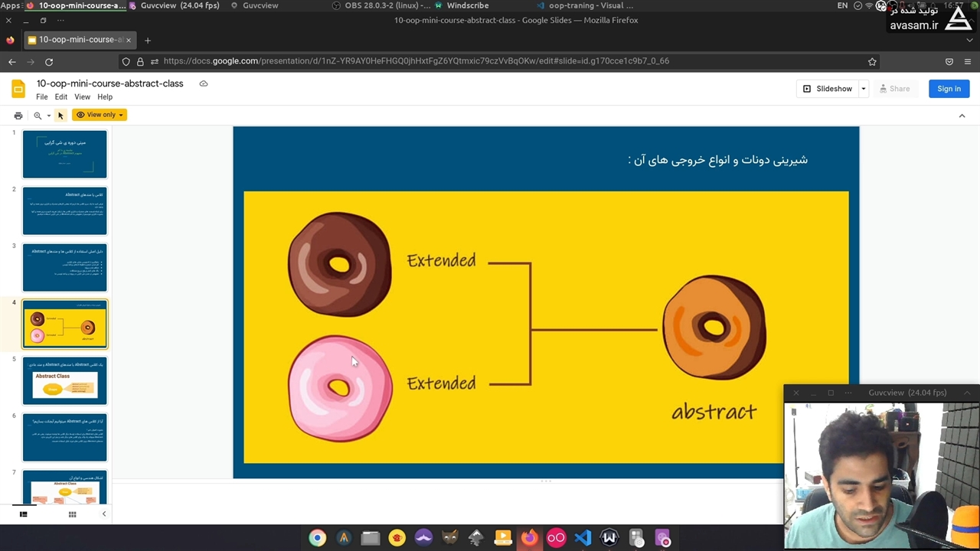980x551 pixels.
Task: Click the print icon in toolbar
Action: point(18,115)
